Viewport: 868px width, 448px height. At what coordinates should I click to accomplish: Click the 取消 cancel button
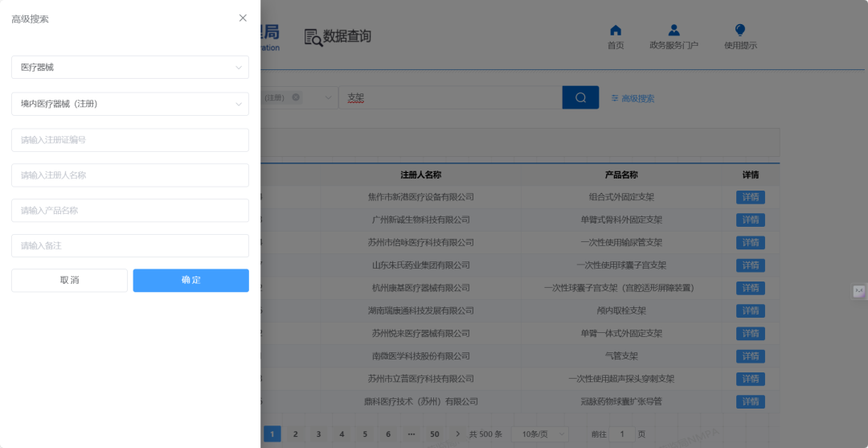click(69, 280)
